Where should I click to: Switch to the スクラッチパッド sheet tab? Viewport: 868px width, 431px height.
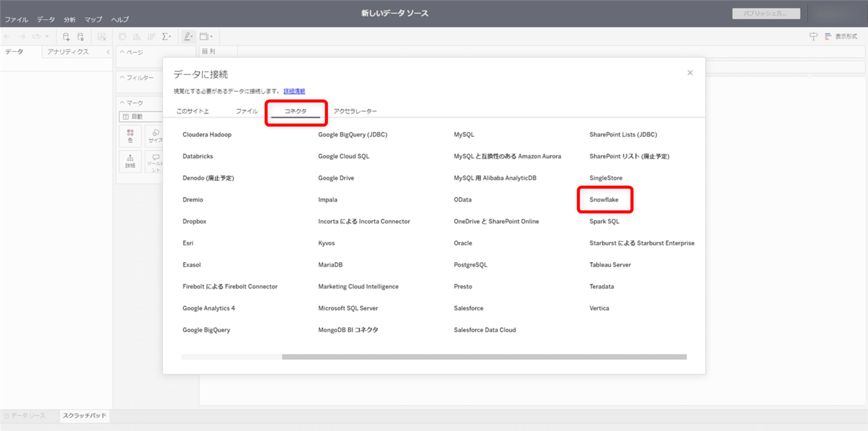pyautogui.click(x=85, y=416)
